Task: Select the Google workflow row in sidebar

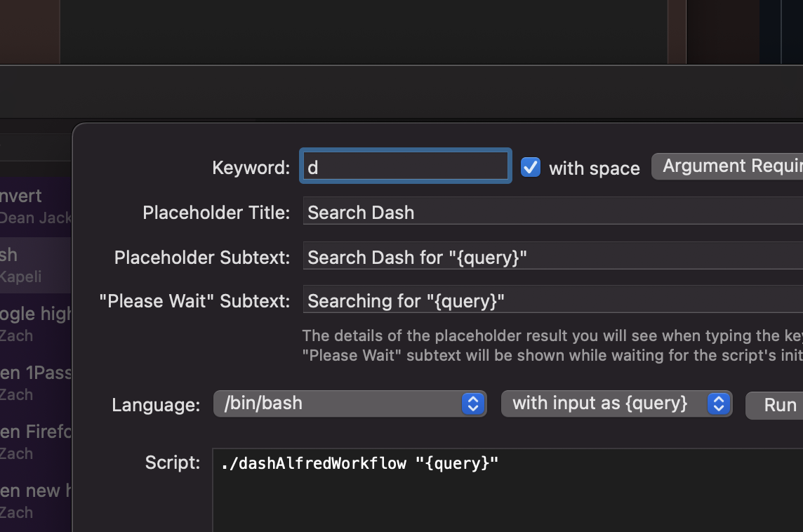Action: tap(35, 324)
